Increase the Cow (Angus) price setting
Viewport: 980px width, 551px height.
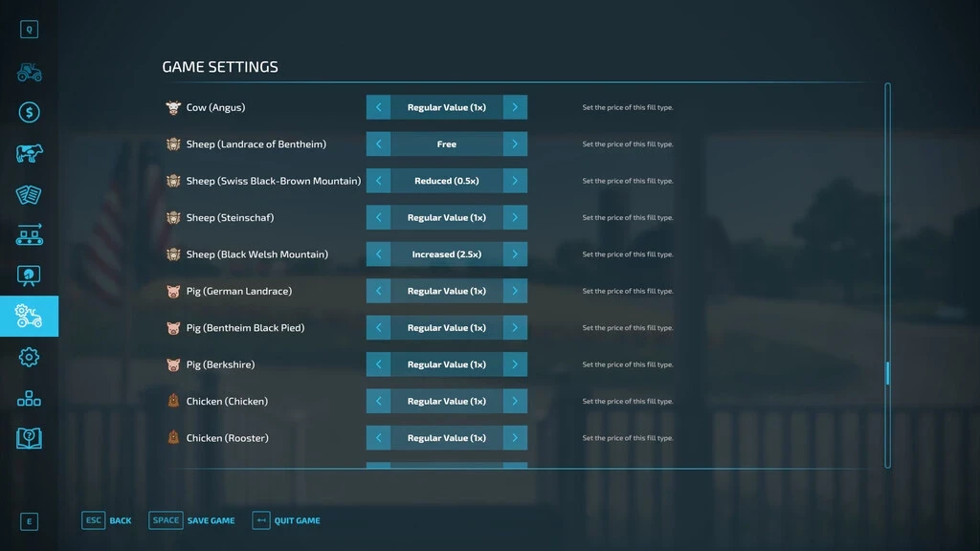click(x=517, y=107)
